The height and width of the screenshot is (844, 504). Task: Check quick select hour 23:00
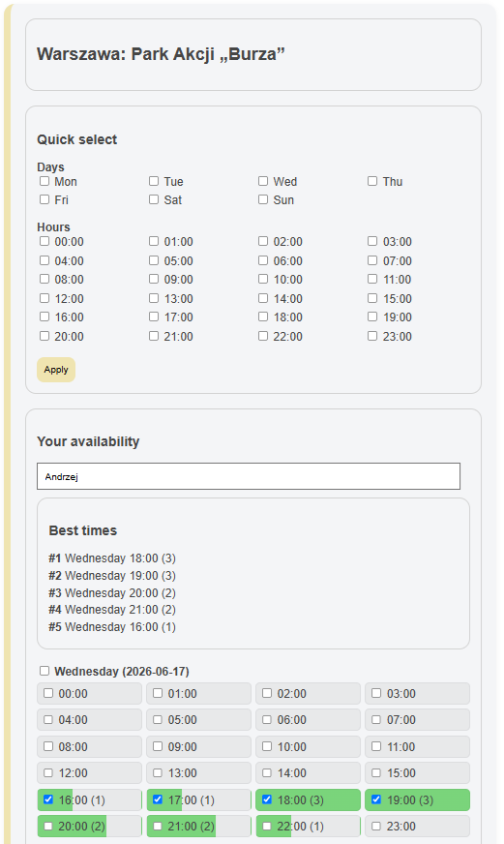tap(372, 336)
